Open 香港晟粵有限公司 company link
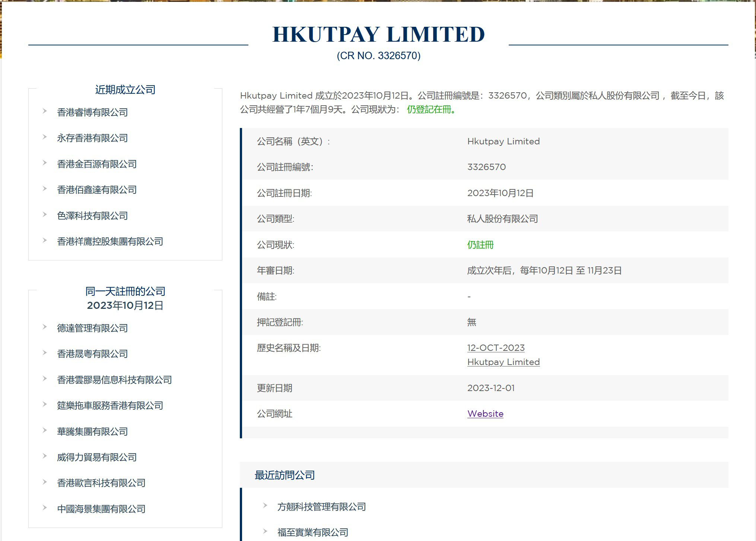Screen dimensions: 756x541 [x=92, y=354]
